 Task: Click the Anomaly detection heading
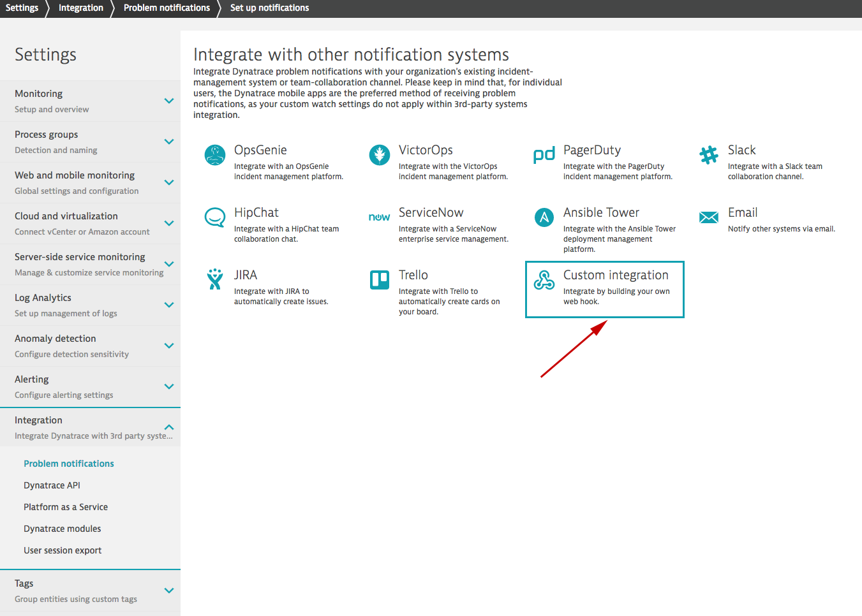pos(56,339)
